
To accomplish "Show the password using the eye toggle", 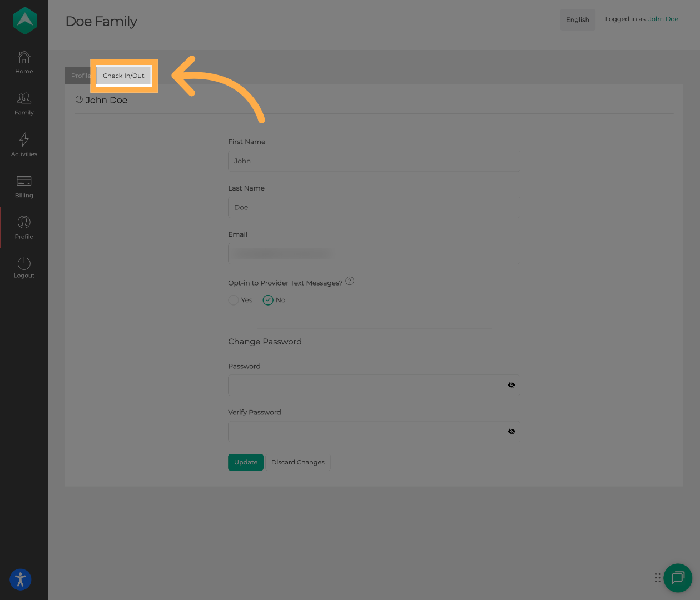I will coord(511,385).
